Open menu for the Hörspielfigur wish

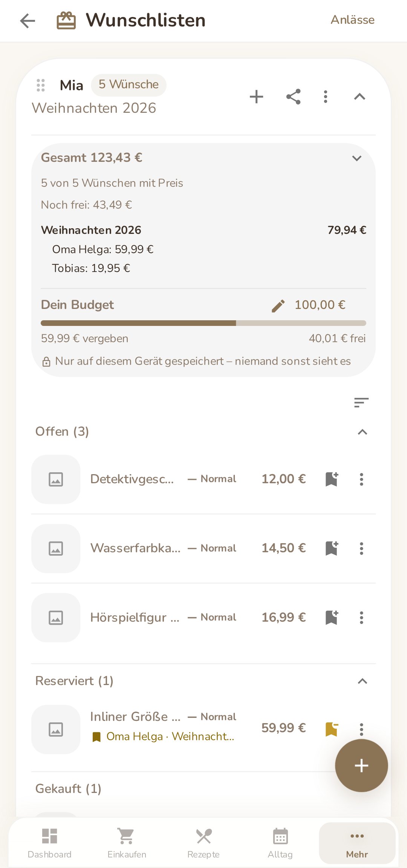(361, 618)
